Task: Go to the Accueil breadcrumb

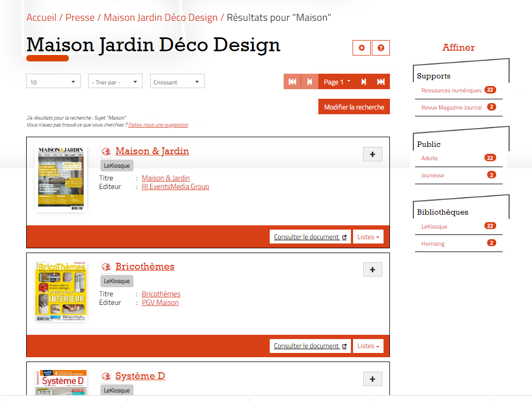Action: coord(41,18)
